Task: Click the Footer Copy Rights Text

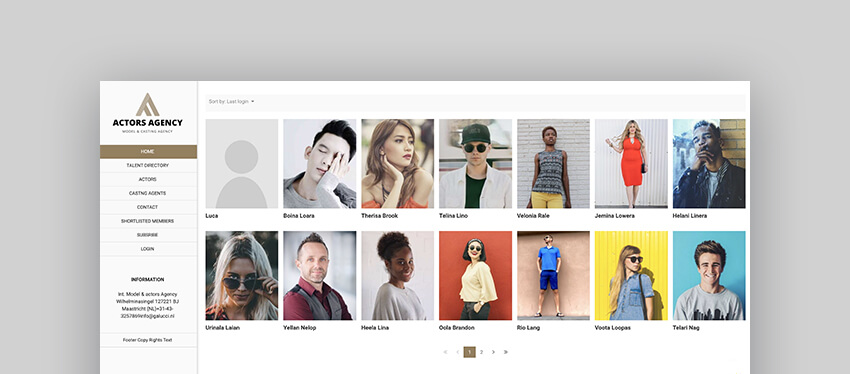Action: (x=147, y=340)
